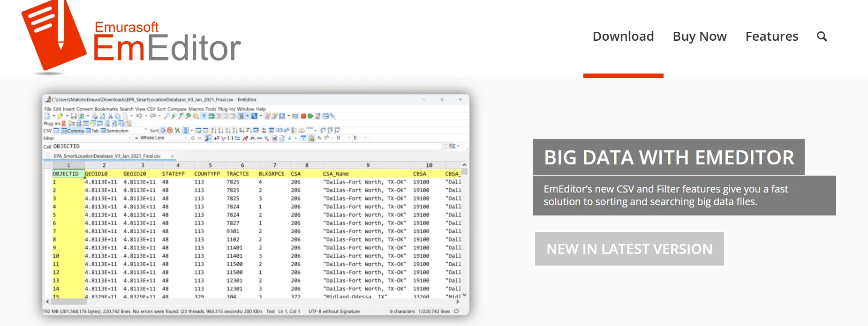Click Ln 1, Col 1 in status bar

(x=289, y=311)
